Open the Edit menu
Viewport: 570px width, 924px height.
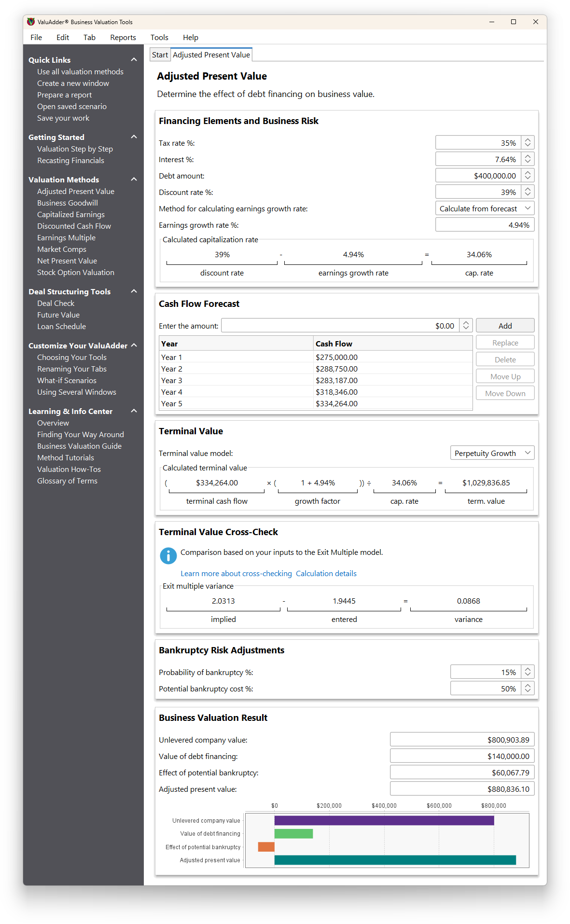pos(63,37)
